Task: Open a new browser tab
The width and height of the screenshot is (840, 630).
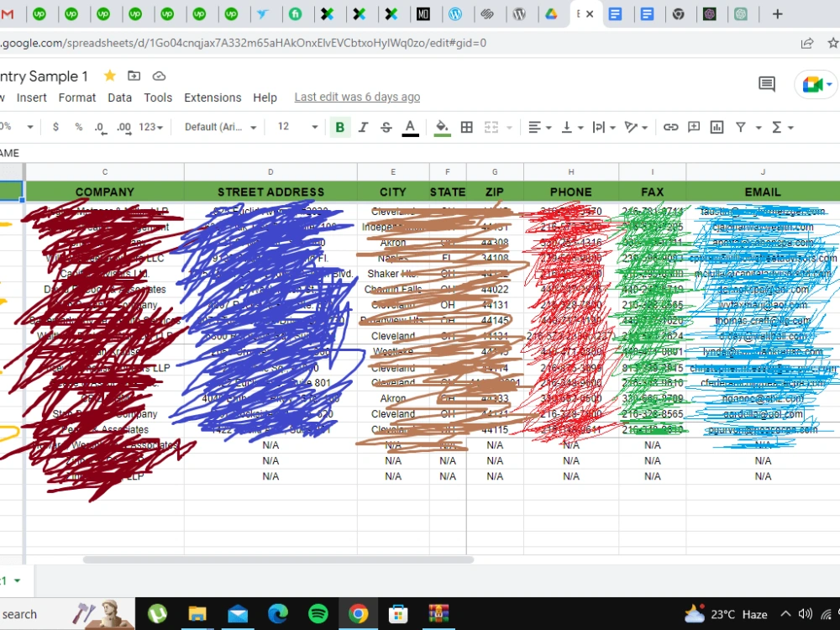Action: tap(777, 14)
